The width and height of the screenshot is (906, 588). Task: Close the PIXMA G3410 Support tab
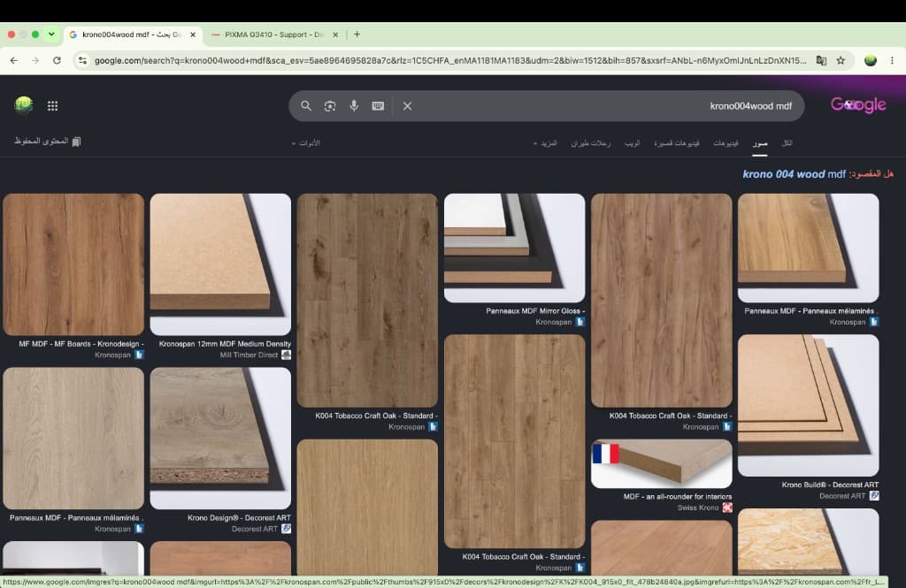335,34
